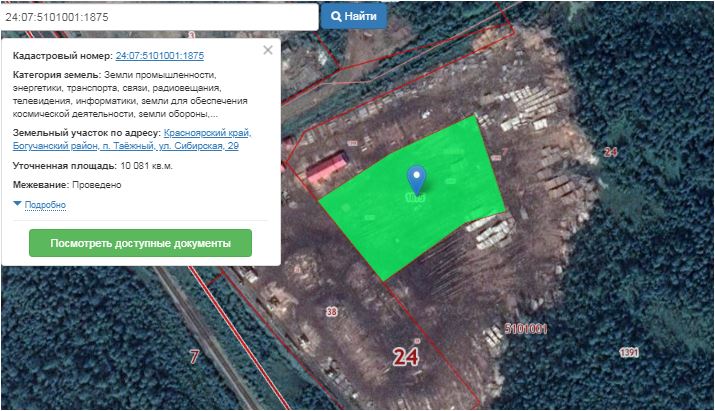Click the red 7 label bottom left
This screenshot has width=715, height=411.
pos(194,355)
